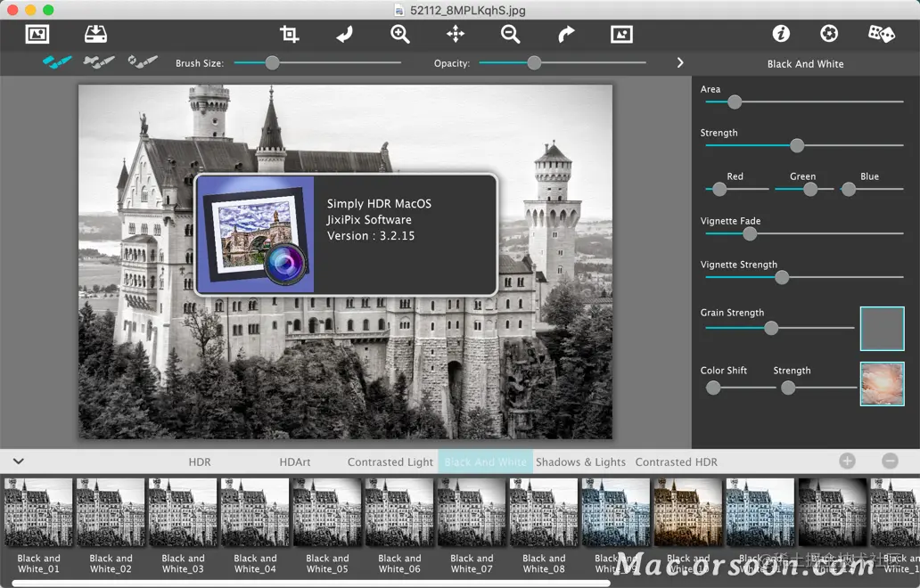This screenshot has width=920, height=588.
Task: Click the color shift texture swatch
Action: (x=882, y=384)
